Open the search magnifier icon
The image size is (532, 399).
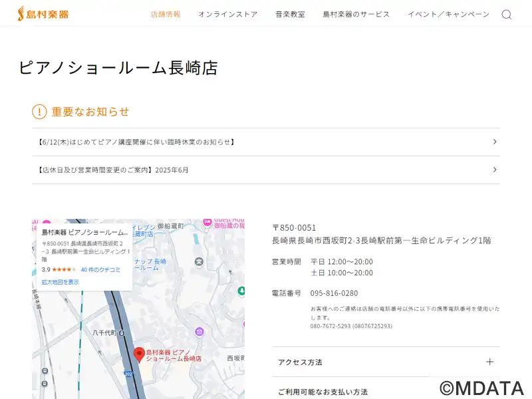pos(507,15)
